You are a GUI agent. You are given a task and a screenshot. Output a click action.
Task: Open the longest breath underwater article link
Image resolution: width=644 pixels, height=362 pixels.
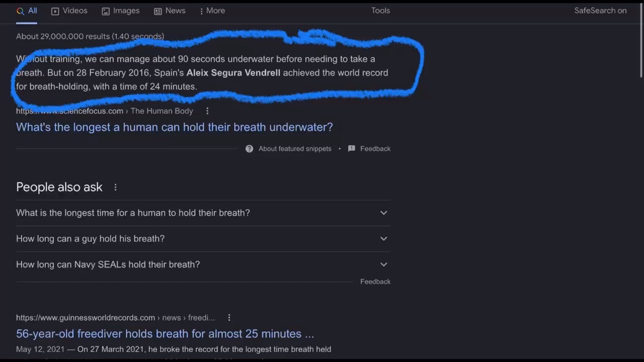point(174,127)
